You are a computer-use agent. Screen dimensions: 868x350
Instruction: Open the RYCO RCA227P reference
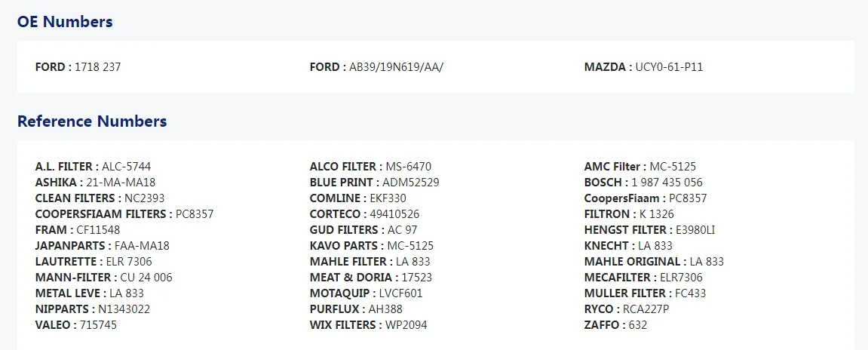click(626, 309)
